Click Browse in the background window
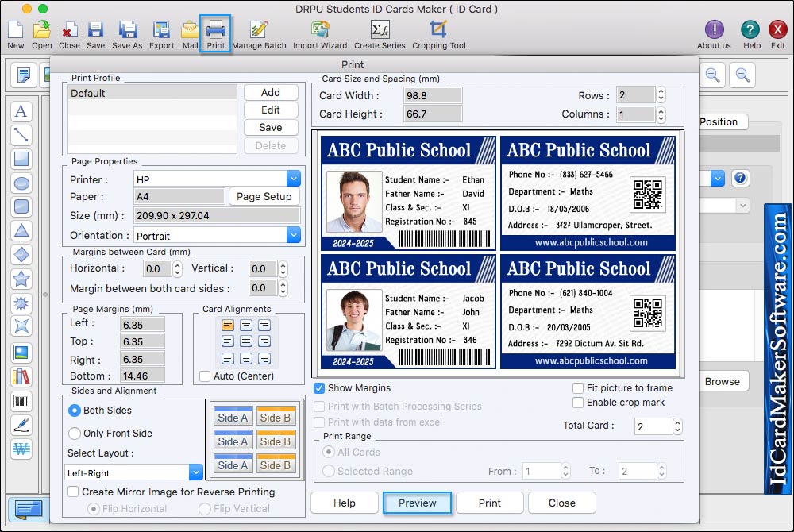Viewport: 794px width, 532px height. point(722,382)
